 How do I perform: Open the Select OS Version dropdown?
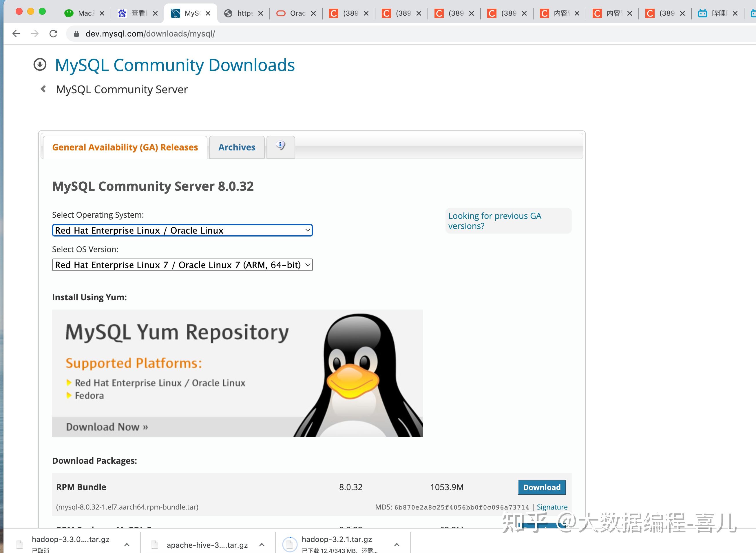pos(182,265)
